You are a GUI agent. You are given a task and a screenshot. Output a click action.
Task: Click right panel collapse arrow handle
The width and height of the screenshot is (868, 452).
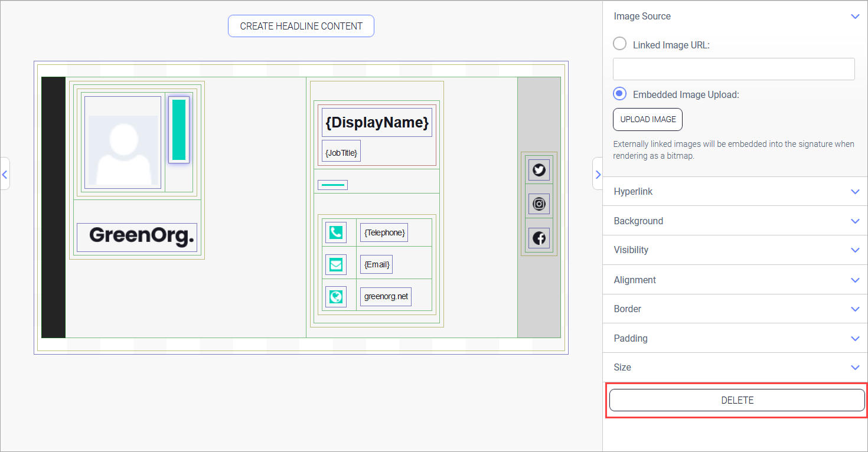[598, 174]
